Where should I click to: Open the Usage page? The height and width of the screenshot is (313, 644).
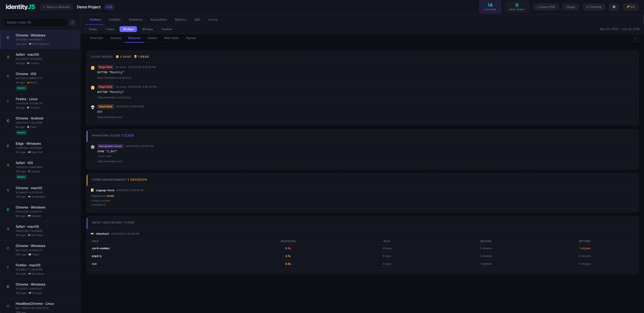pos(570,7)
